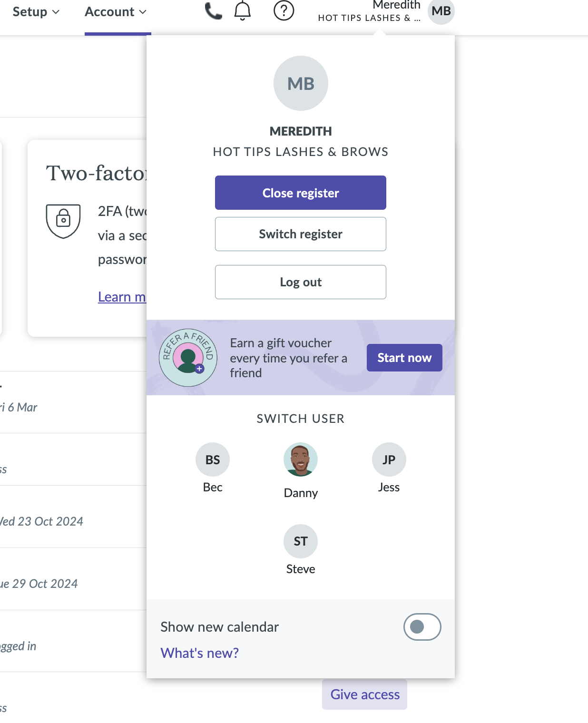
Task: Open the What's new? link
Action: click(200, 653)
